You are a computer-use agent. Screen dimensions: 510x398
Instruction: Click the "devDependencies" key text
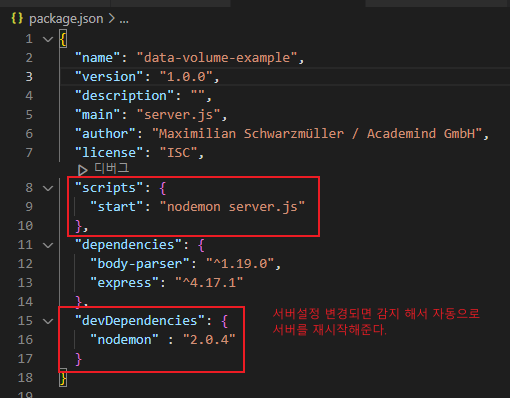click(140, 321)
